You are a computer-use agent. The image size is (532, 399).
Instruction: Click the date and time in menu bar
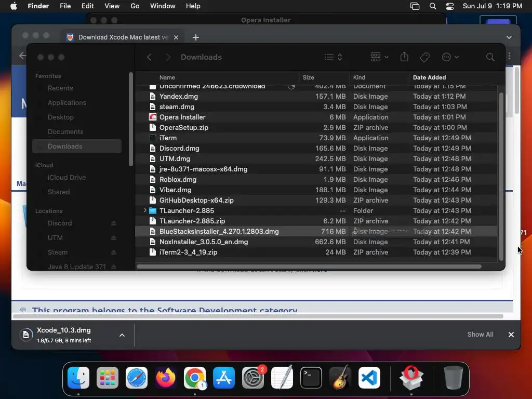[x=493, y=6]
